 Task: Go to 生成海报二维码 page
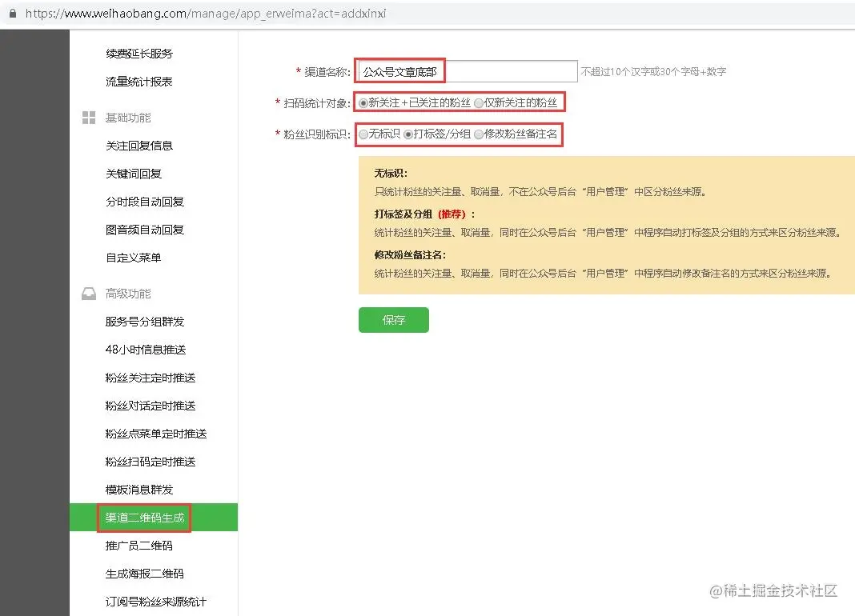pyautogui.click(x=146, y=574)
